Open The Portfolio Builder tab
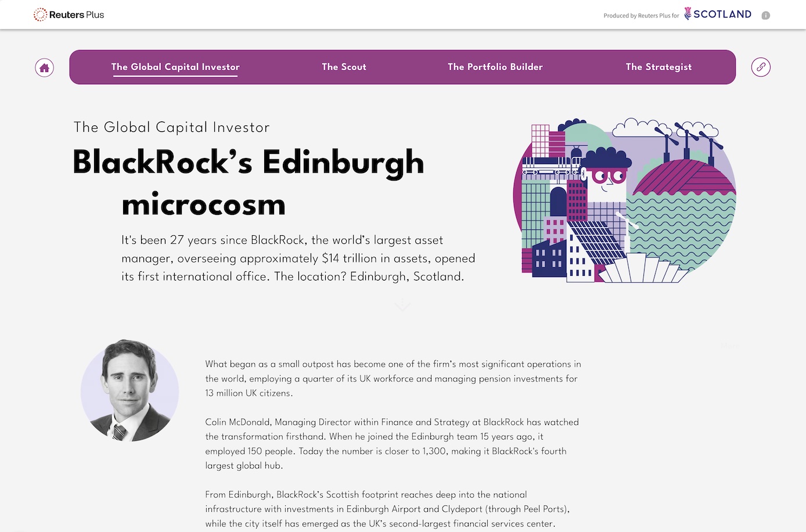This screenshot has height=532, width=806. (495, 67)
